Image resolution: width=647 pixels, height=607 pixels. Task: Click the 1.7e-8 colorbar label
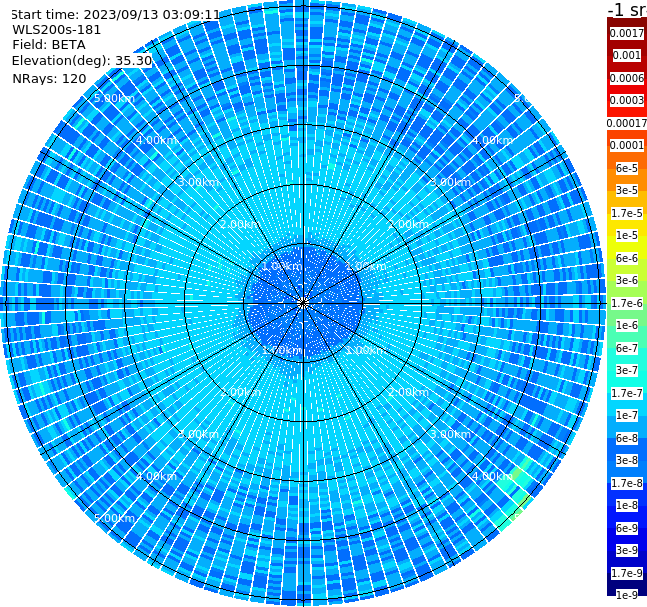click(x=627, y=483)
